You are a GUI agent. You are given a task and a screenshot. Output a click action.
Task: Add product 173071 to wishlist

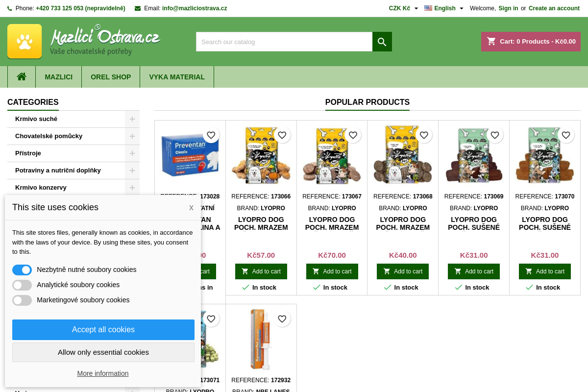[x=211, y=319]
